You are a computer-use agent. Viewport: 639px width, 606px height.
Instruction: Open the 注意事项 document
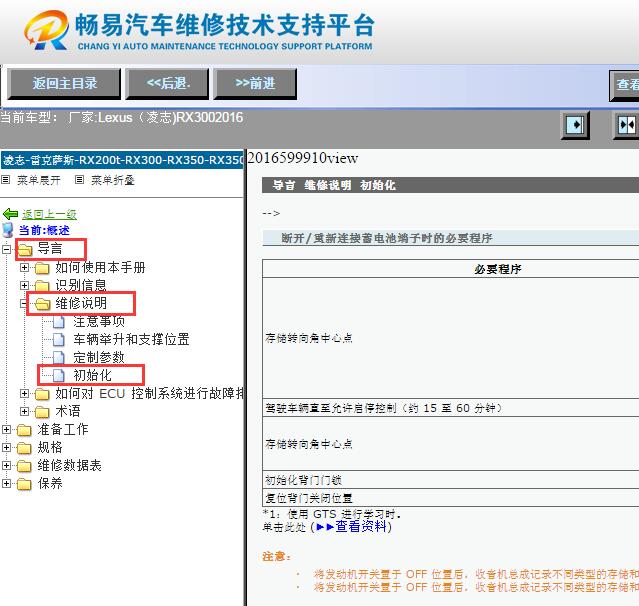(99, 321)
